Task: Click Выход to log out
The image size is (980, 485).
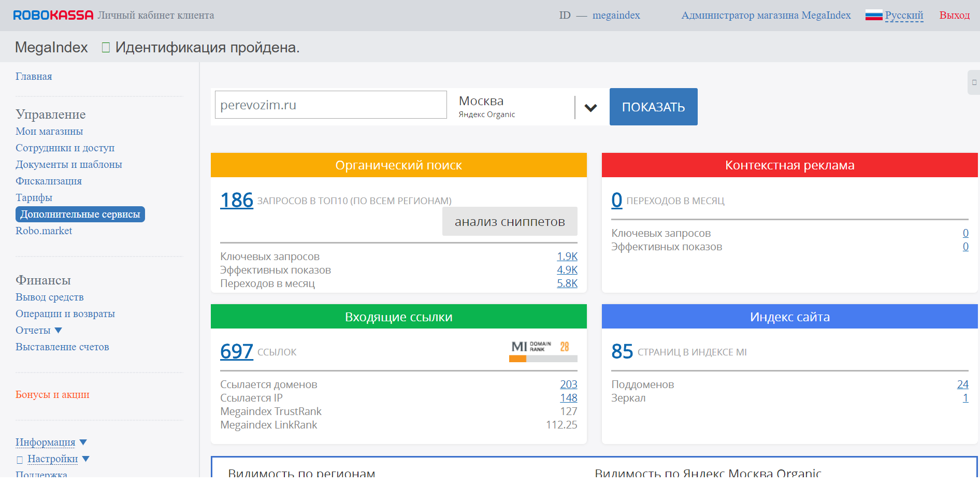Action: pyautogui.click(x=954, y=15)
